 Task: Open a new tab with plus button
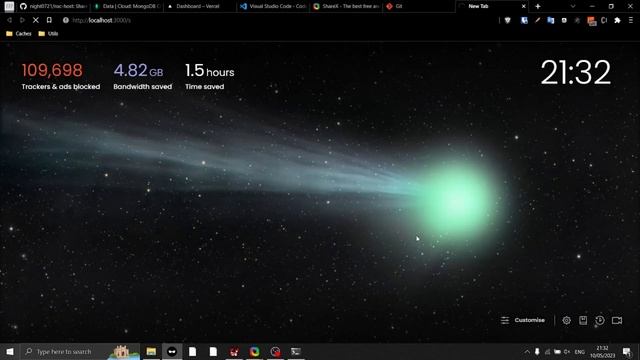(x=538, y=6)
